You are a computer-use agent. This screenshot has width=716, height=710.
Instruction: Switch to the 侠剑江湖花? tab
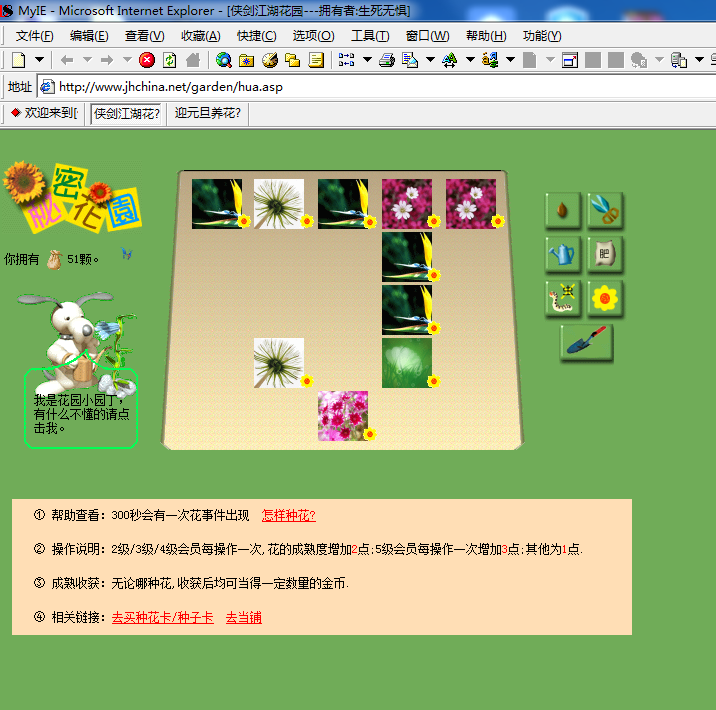pyautogui.click(x=126, y=113)
